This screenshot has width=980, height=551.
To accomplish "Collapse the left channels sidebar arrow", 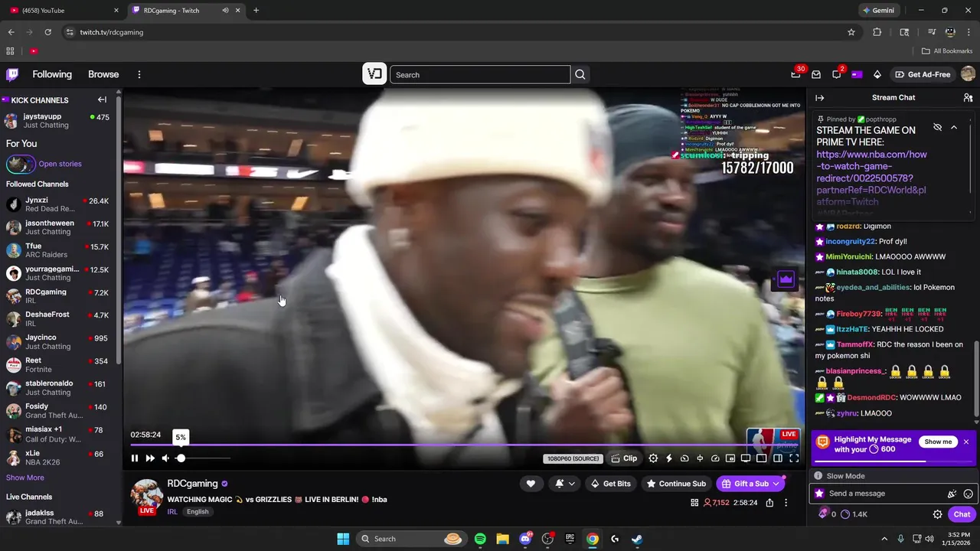I will 102,99.
